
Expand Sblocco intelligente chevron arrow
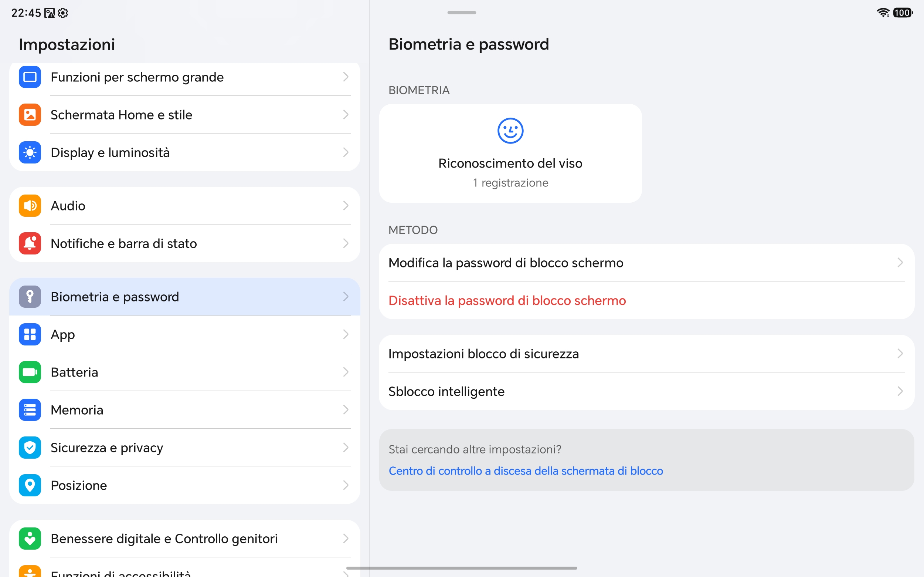[900, 392]
